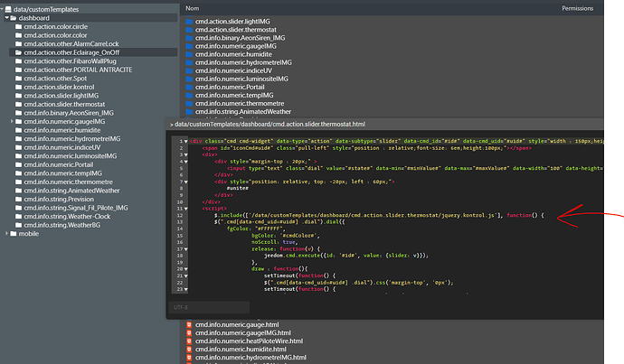Fold code at line 1 arrow

click(186, 142)
